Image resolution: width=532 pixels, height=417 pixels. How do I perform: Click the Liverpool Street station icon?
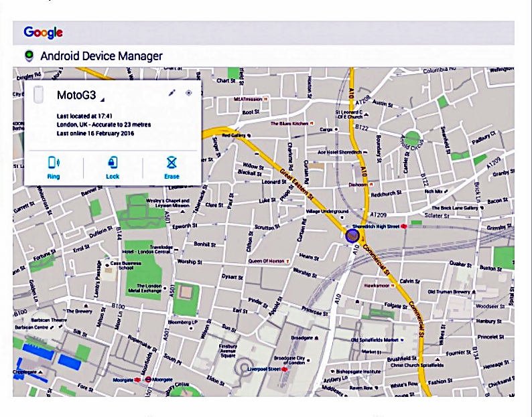284,369
